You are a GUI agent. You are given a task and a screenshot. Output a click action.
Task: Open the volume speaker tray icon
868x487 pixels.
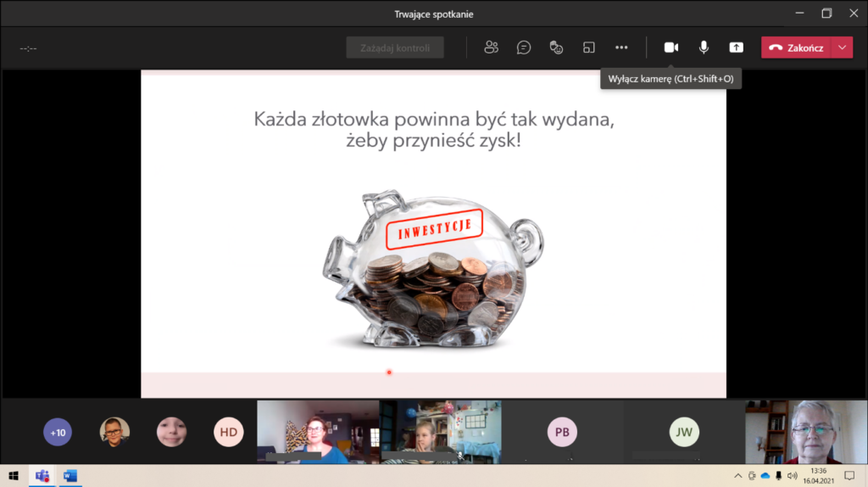[793, 476]
